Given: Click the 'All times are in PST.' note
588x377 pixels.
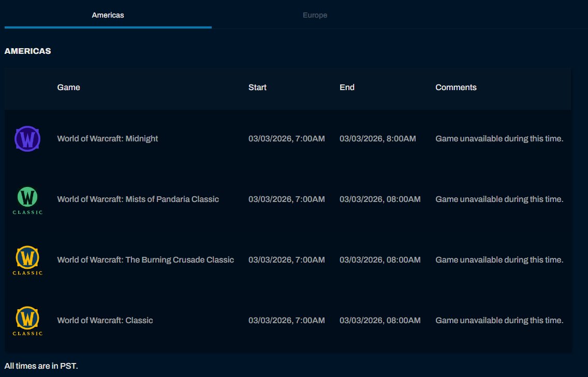Looking at the screenshot, I should click(x=41, y=366).
